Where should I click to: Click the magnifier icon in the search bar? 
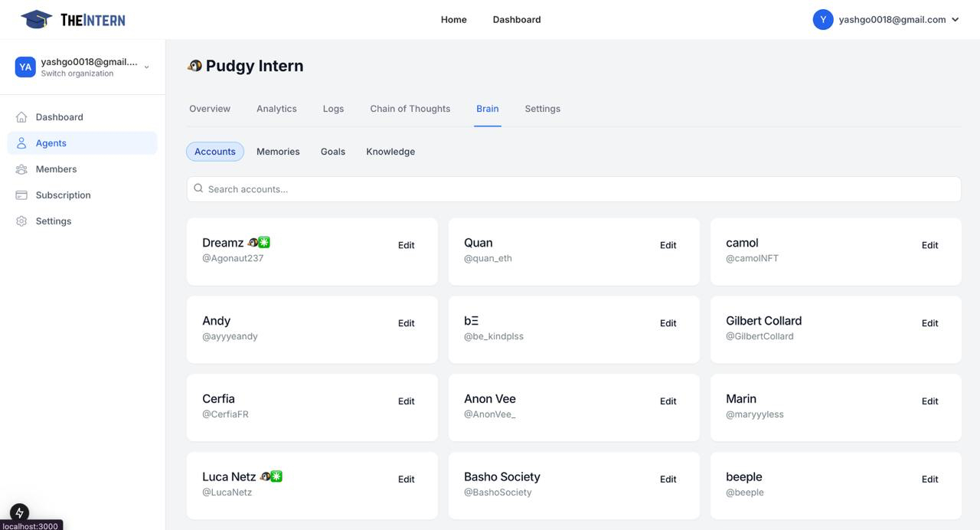[198, 188]
